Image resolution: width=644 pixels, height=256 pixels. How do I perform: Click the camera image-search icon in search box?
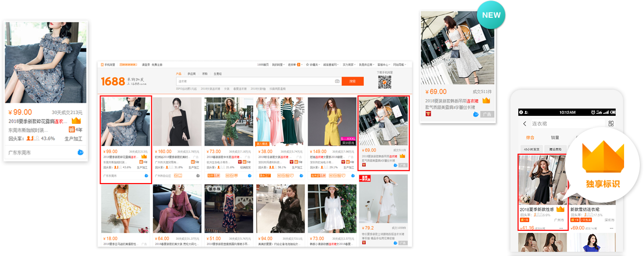(x=337, y=81)
